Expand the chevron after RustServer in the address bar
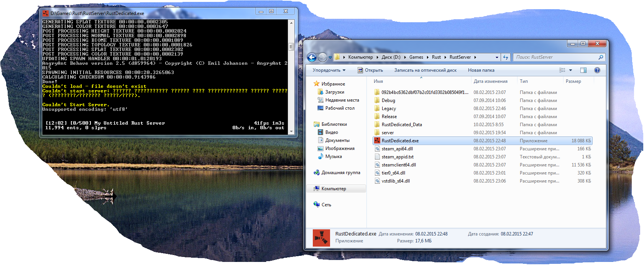This screenshot has height=265, width=644. [475, 57]
